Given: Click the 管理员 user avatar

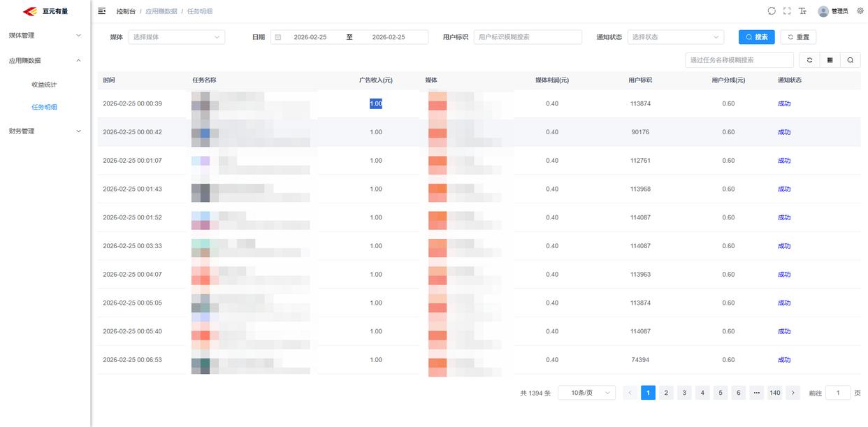Looking at the screenshot, I should 823,11.
